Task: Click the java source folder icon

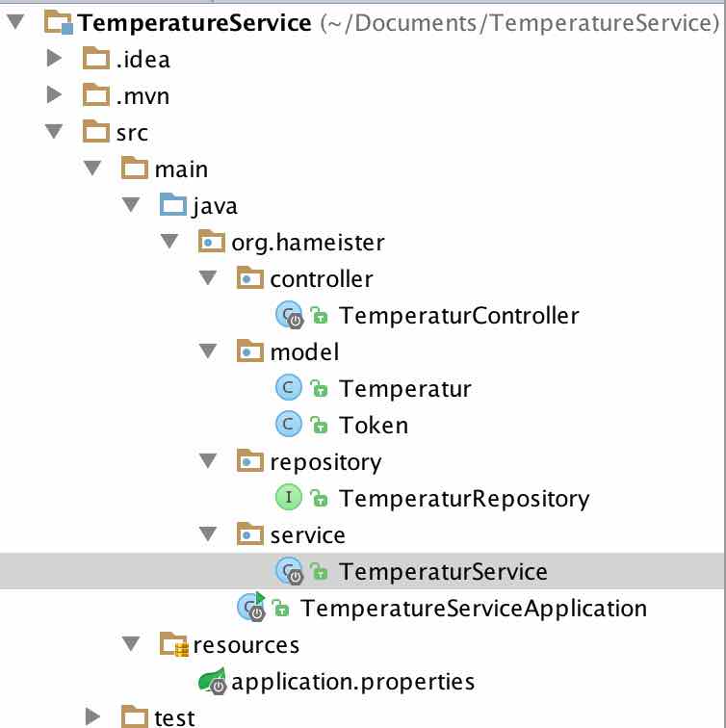Action: click(x=172, y=205)
